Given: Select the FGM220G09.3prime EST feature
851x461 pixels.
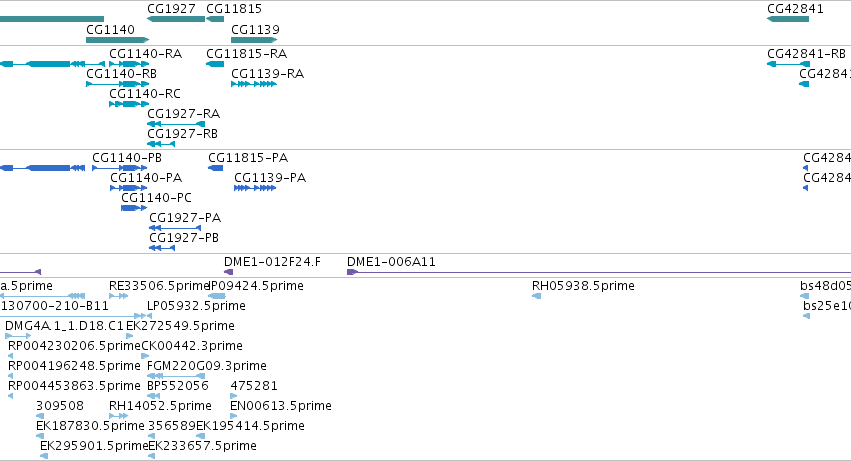Looking at the screenshot, I should [176, 376].
